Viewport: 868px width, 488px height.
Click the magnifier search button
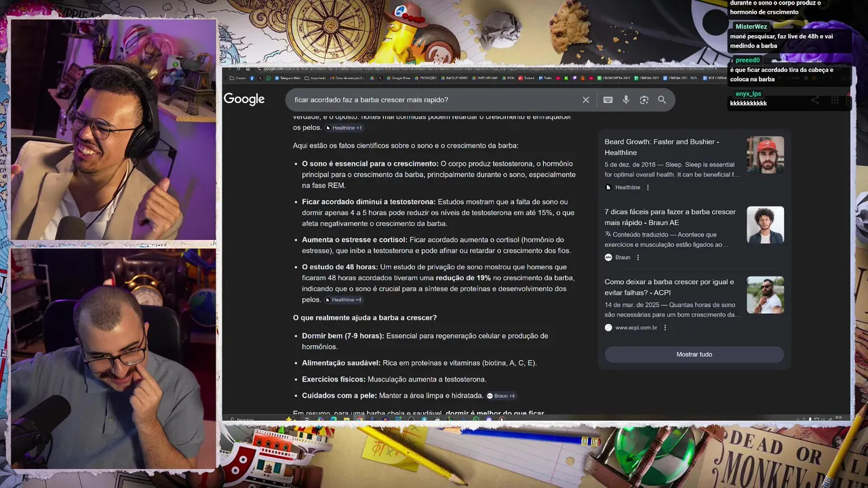click(662, 100)
